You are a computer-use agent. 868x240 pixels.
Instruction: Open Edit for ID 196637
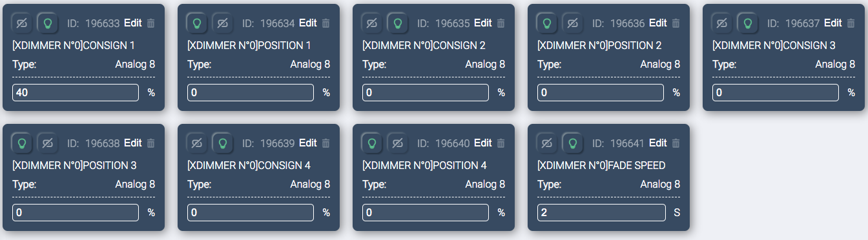point(833,23)
